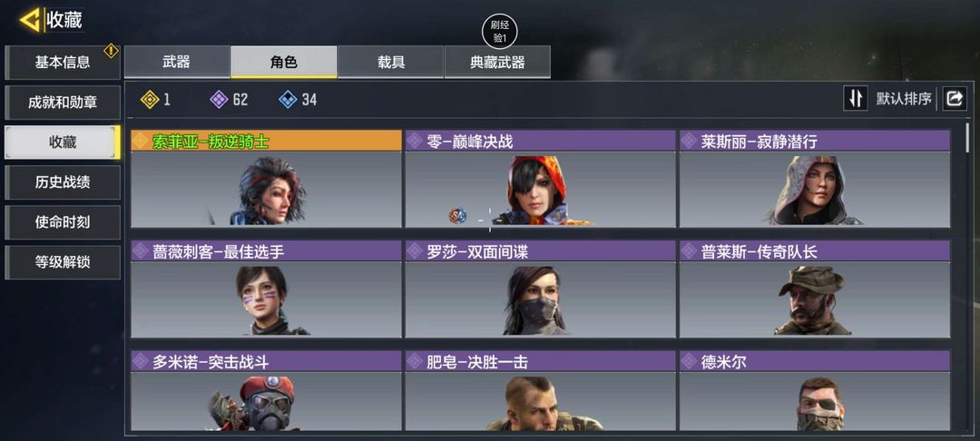Go back using the yellow arrow icon
The height and width of the screenshot is (441, 980).
pos(29,20)
